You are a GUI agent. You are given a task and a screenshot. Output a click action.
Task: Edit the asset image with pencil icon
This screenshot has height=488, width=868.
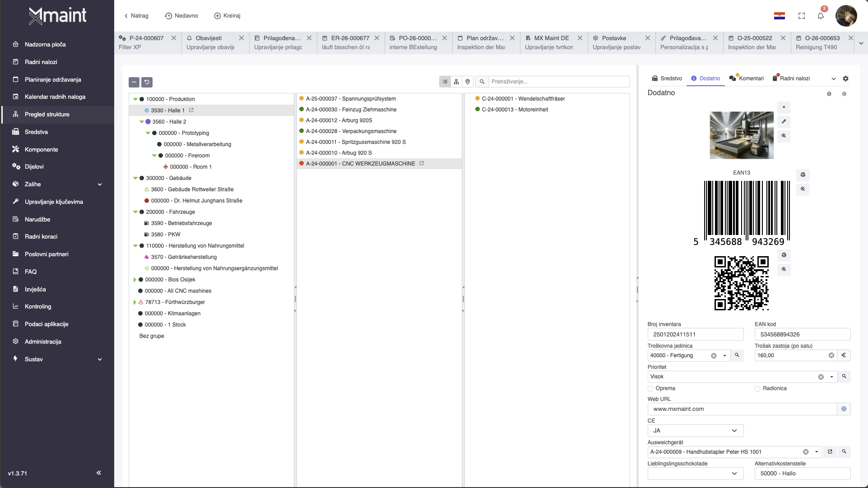pos(784,121)
